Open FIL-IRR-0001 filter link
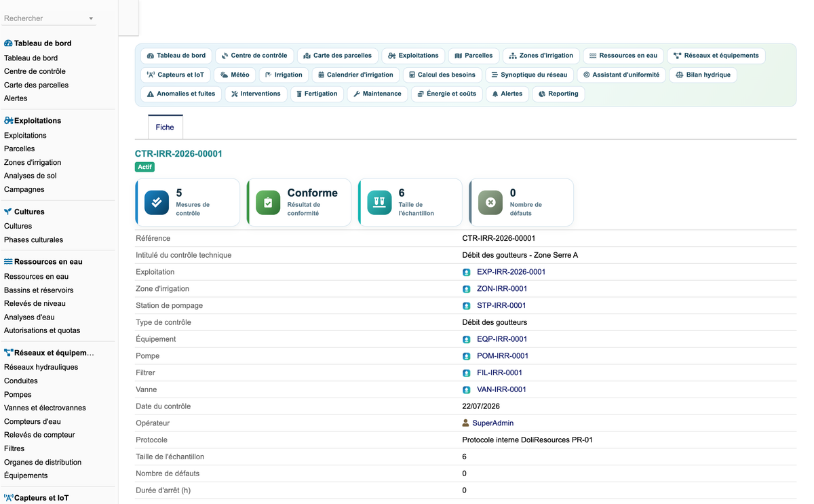 point(499,373)
